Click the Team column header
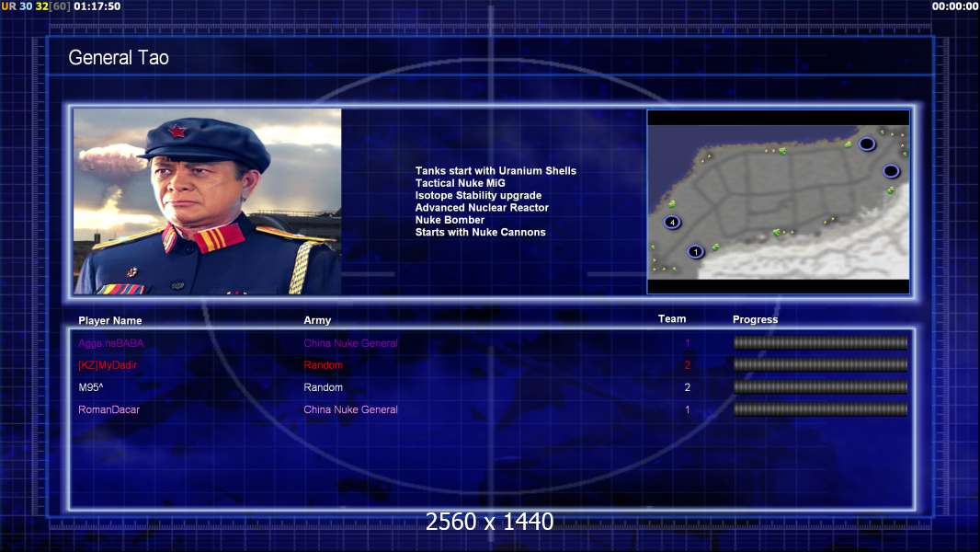Viewport: 980px width, 552px height. [x=672, y=319]
